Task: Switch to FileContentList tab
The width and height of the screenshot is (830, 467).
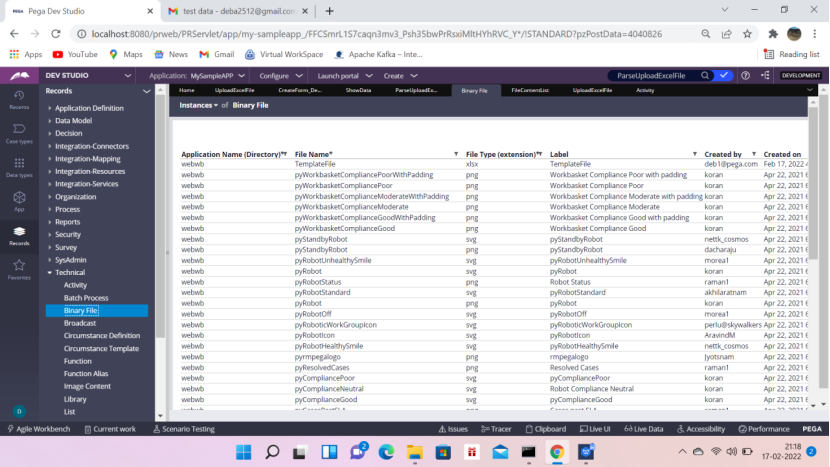Action: (530, 90)
